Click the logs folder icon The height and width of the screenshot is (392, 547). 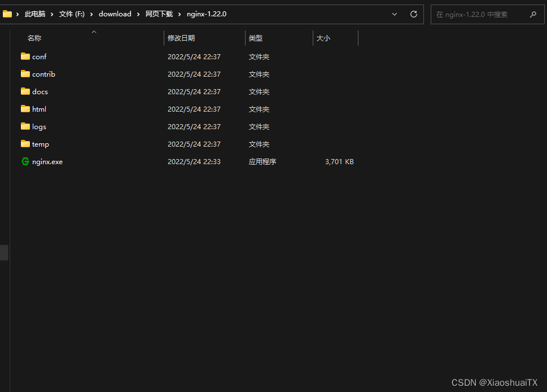[x=25, y=126]
